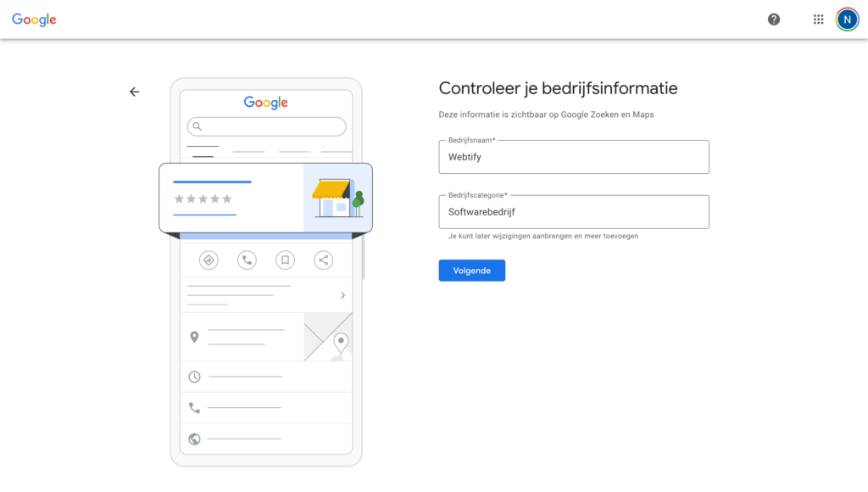Open the Bedrijfscategorie field showing Softwarebedrijf
Screen dimensions: 868x492
pos(574,212)
